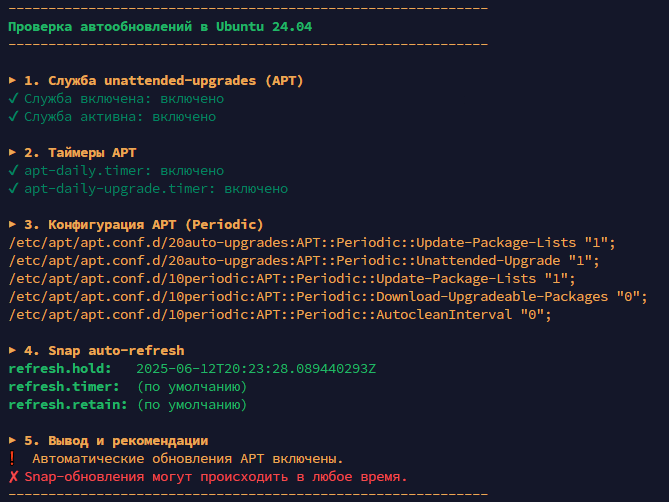669x502 pixels.
Task: Click checkmark beside apt-daily-upgrade.timer
Action: pyautogui.click(x=13, y=189)
